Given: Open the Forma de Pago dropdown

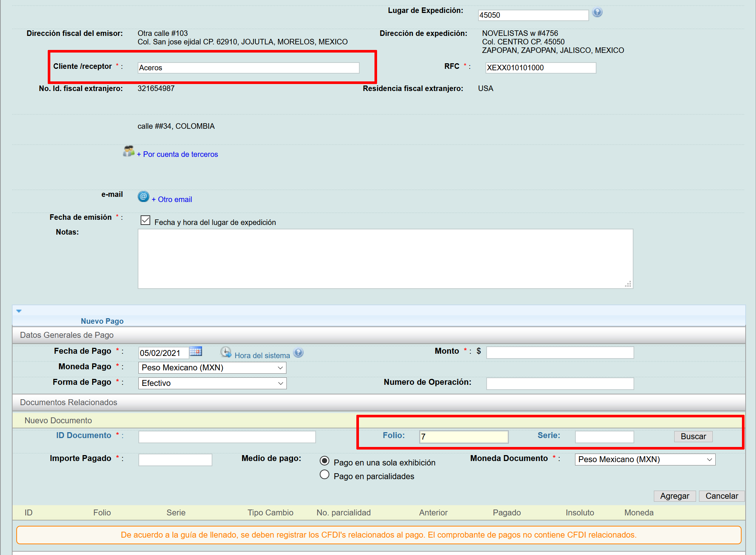Looking at the screenshot, I should (x=212, y=383).
